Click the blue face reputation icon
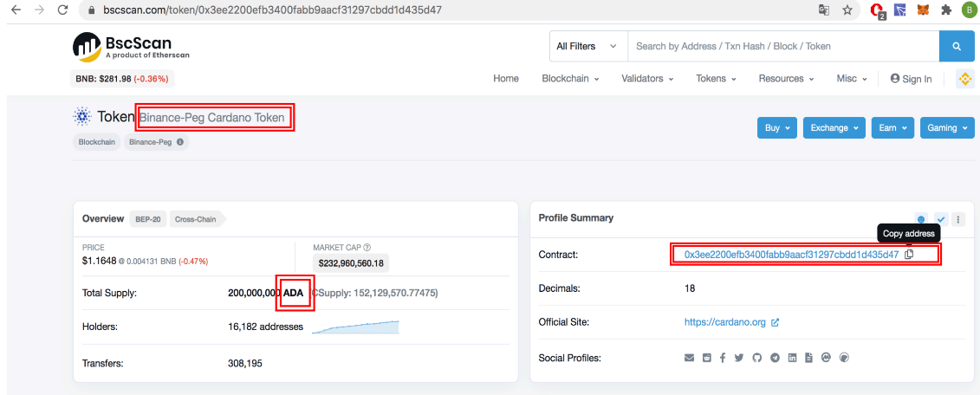This screenshot has height=395, width=980. click(920, 219)
